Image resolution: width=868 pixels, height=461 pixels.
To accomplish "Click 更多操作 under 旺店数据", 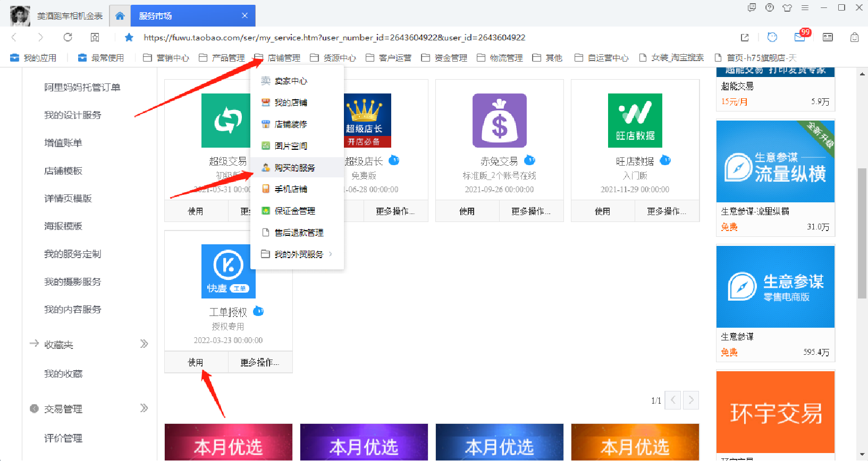I will click(667, 211).
